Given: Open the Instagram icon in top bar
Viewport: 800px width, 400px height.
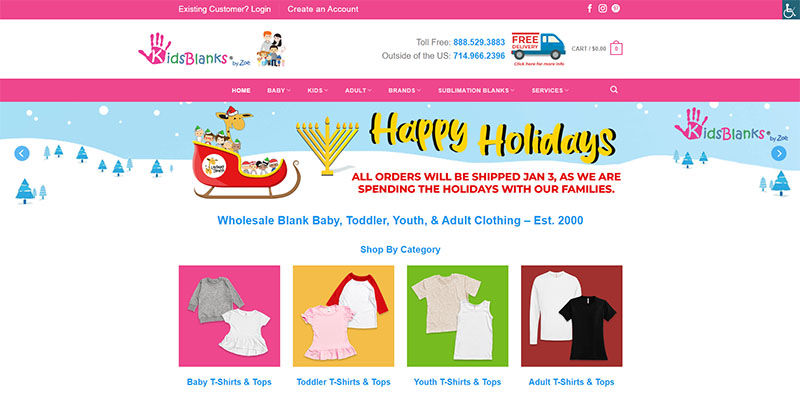Looking at the screenshot, I should click(x=603, y=9).
